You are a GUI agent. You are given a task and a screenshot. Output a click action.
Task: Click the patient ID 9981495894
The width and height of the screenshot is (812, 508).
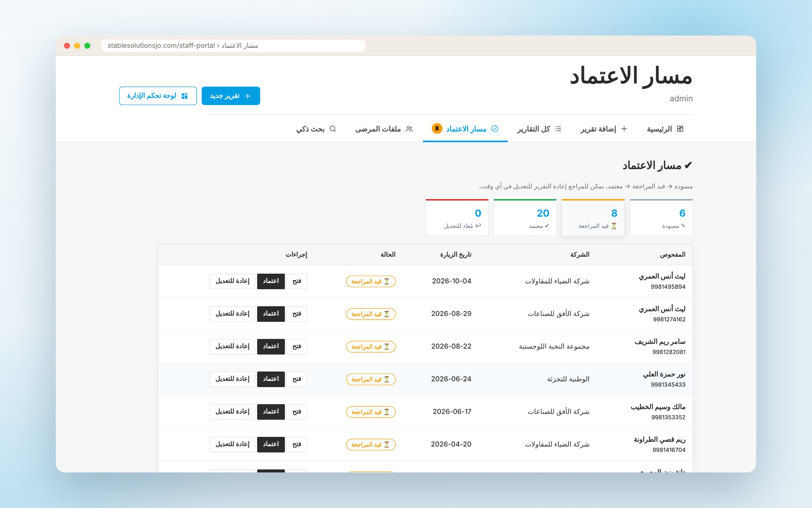click(x=668, y=287)
